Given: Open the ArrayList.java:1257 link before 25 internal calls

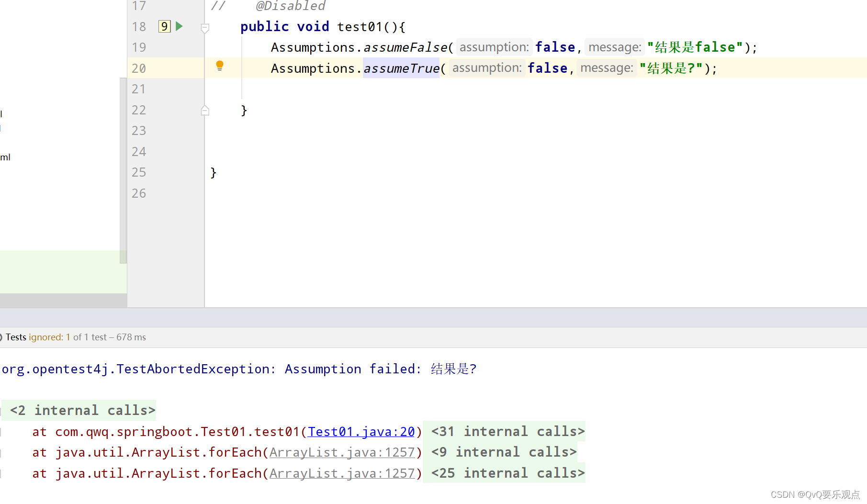Looking at the screenshot, I should pos(342,473).
